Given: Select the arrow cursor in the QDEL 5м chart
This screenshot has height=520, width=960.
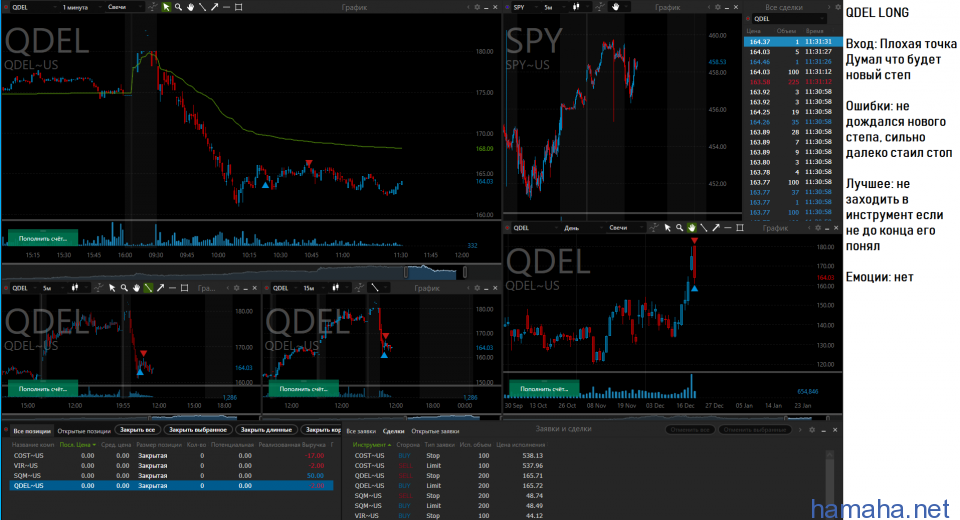Looking at the screenshot, I should click(111, 288).
